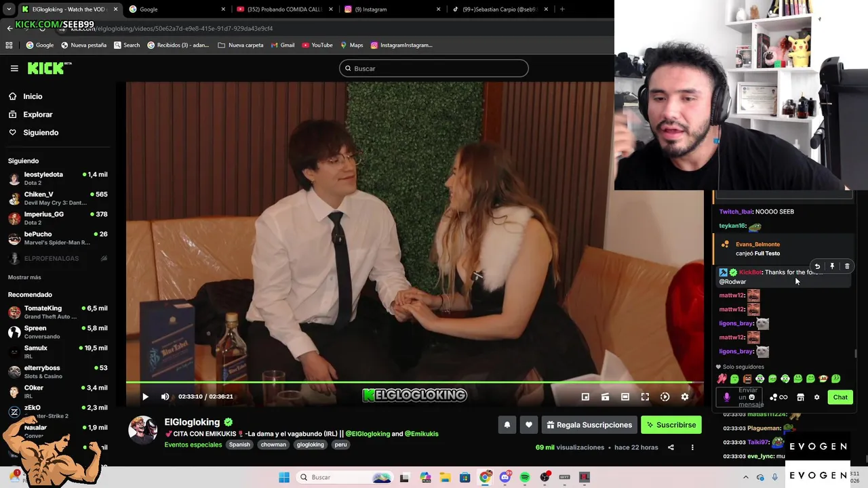Open ElGlogloking channel avatar
This screenshot has height=488, width=868.
point(142,430)
